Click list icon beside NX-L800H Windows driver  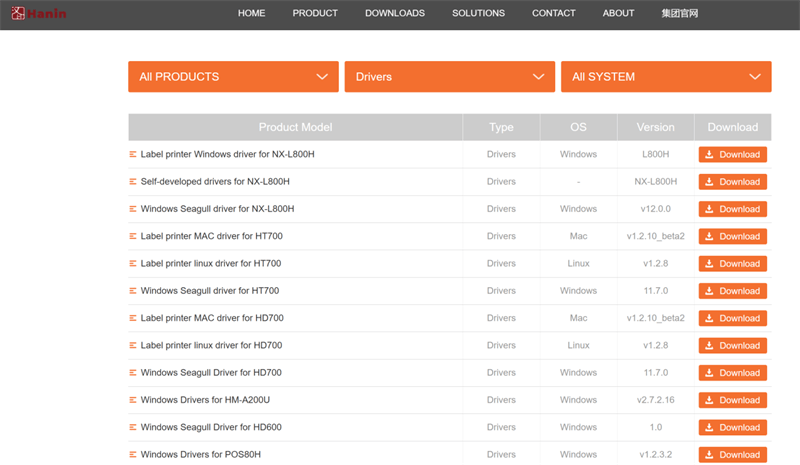click(133, 155)
